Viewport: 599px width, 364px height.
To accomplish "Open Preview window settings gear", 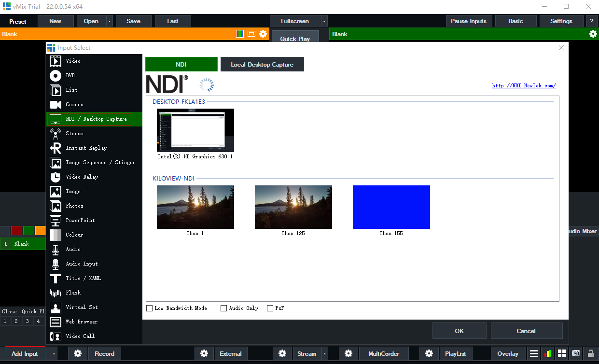I will 263,34.
